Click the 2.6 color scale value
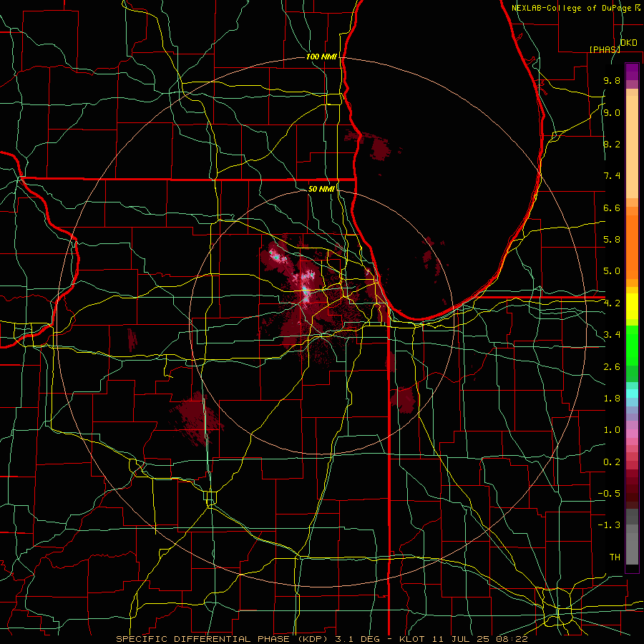 612,367
